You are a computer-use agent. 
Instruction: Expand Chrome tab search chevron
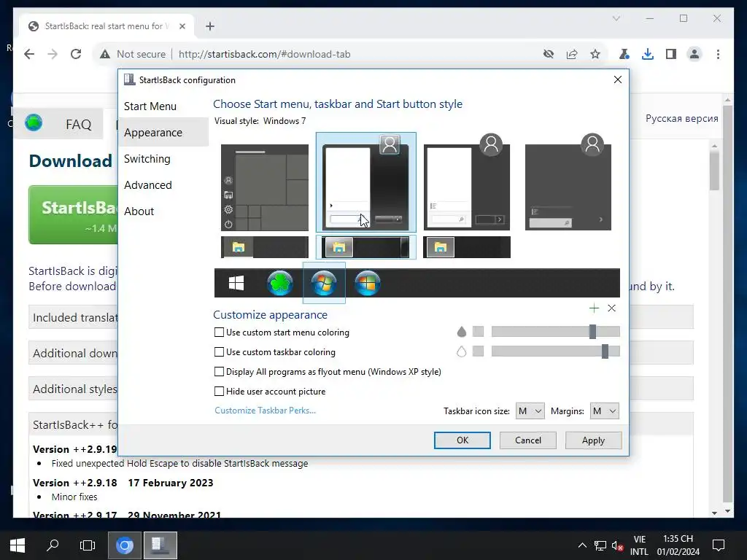(616, 18)
